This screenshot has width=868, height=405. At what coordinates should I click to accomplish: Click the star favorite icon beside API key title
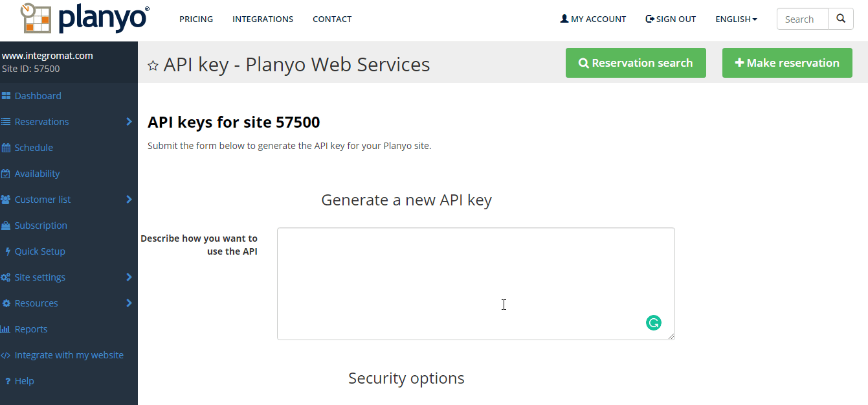(153, 65)
